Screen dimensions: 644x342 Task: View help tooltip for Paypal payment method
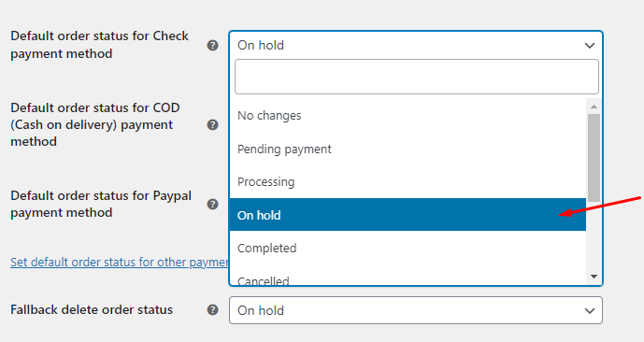(x=212, y=204)
